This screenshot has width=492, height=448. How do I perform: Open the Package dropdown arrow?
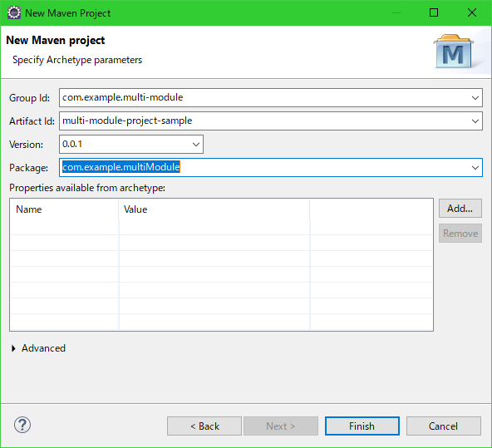click(475, 168)
